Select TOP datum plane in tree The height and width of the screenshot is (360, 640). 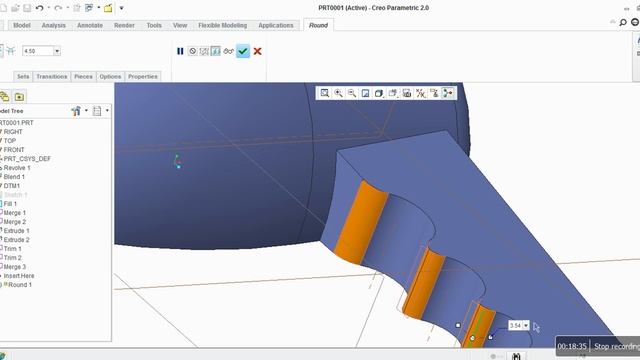9,141
